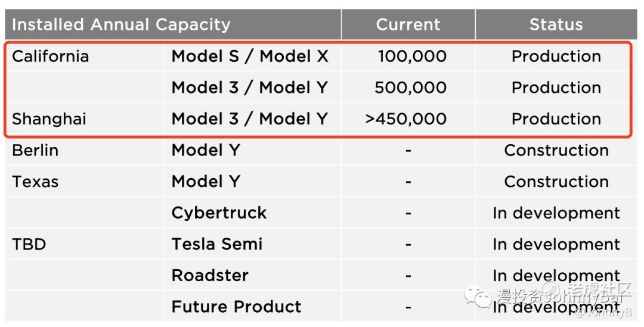This screenshot has height=327, width=644.
Task: Click the 500,000 capacity value
Action: pyautogui.click(x=411, y=88)
